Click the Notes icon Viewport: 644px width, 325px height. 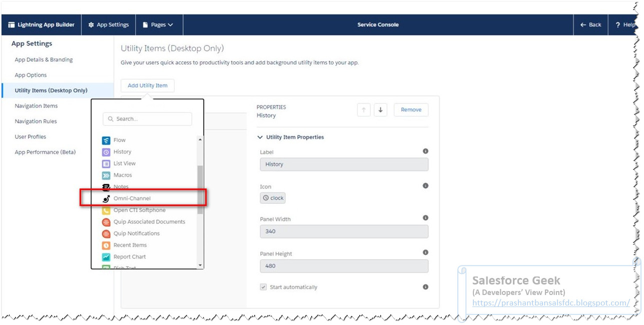point(106,187)
